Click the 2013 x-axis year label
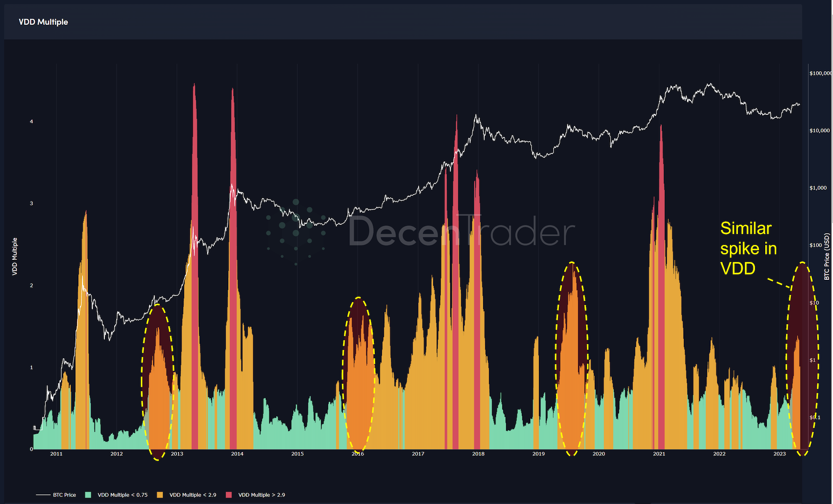The height and width of the screenshot is (504, 833). [177, 454]
